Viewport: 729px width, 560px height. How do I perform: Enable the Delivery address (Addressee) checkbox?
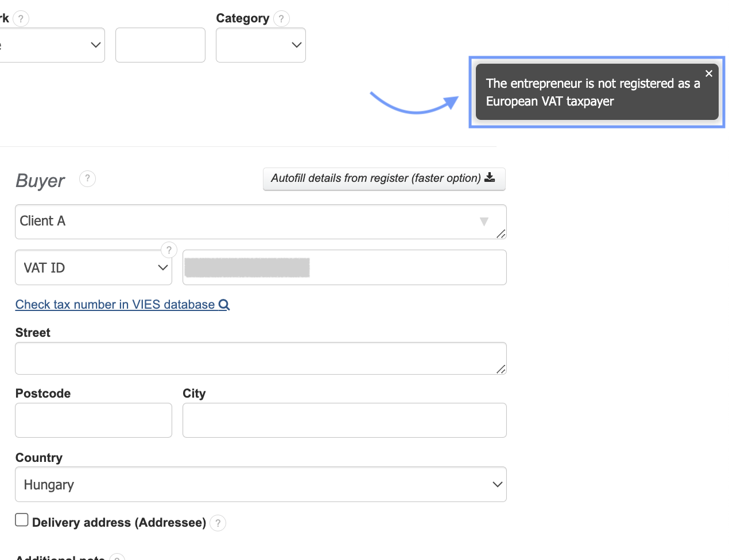[22, 520]
